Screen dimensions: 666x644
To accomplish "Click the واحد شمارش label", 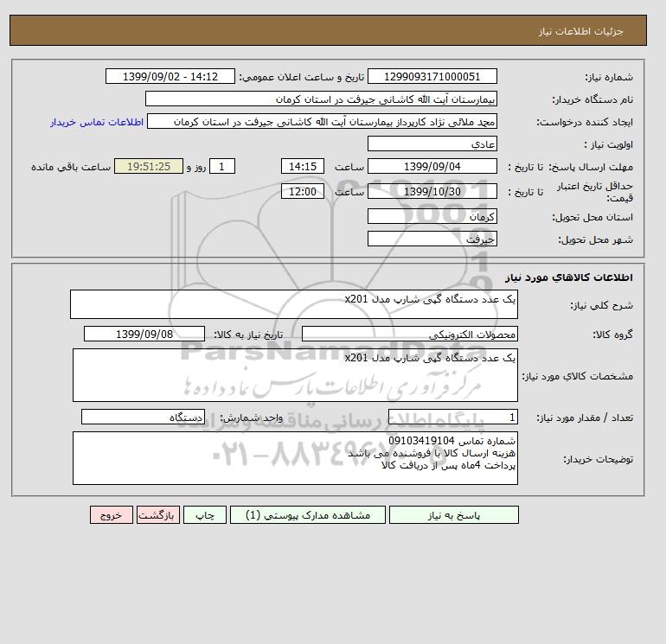I will 251,418.
